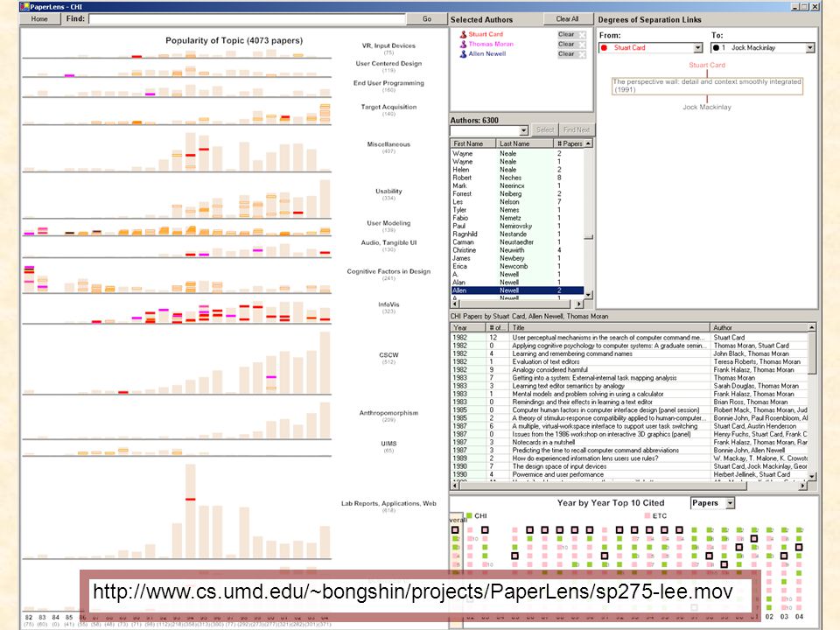Sort papers by Author column
This screenshot has width=840, height=630.
tap(758, 328)
